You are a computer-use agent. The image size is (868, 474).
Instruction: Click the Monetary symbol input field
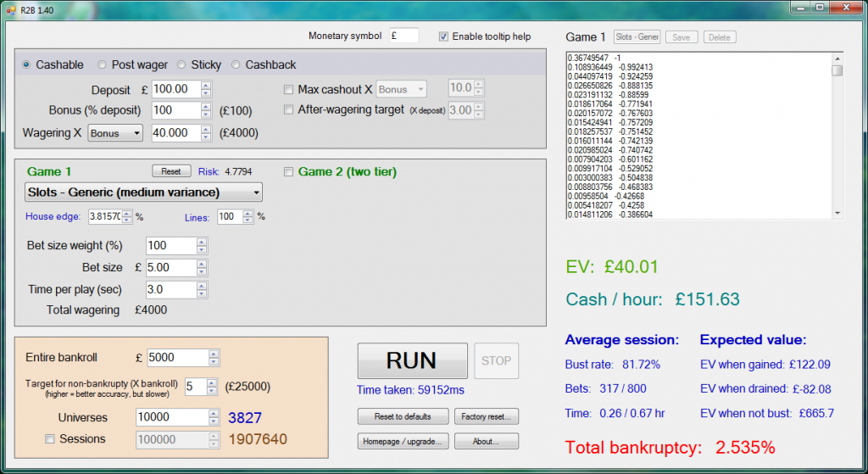[403, 36]
